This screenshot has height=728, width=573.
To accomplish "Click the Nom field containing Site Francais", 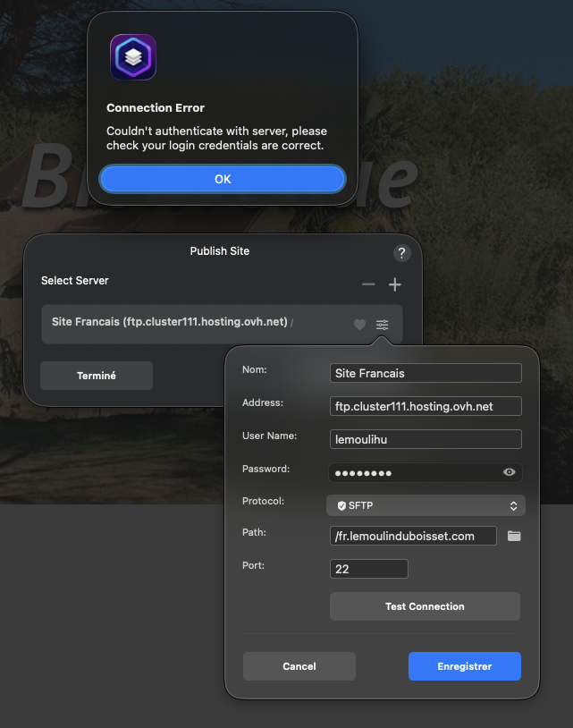I will (426, 373).
